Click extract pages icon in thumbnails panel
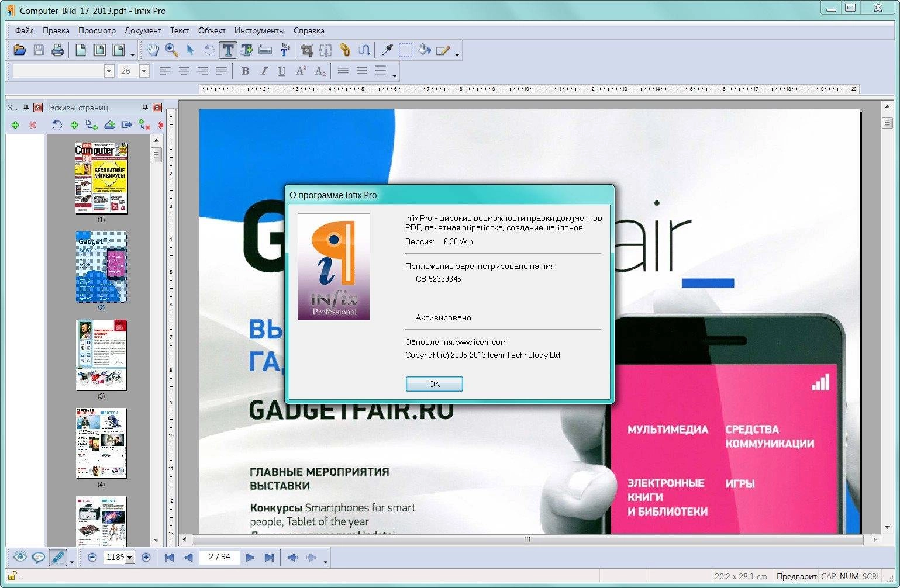The height and width of the screenshot is (588, 900). (127, 124)
